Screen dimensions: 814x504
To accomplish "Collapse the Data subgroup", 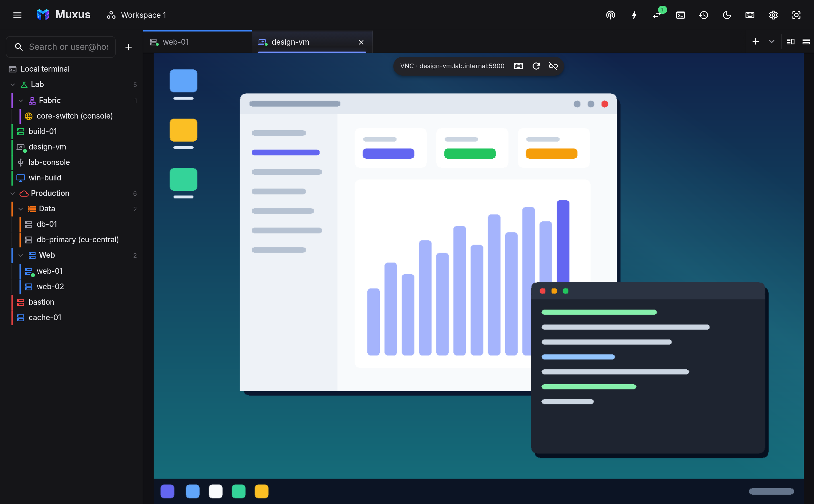I will coord(21,209).
